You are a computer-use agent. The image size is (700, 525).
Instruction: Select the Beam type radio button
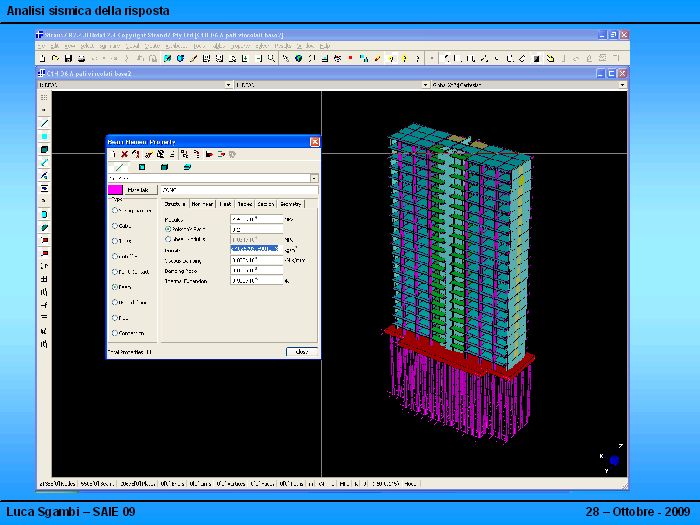[x=116, y=286]
